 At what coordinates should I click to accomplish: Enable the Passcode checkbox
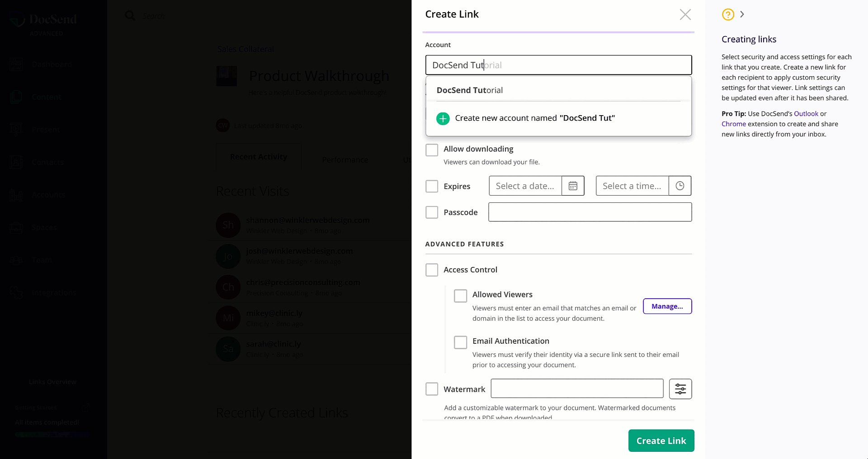[432, 212]
